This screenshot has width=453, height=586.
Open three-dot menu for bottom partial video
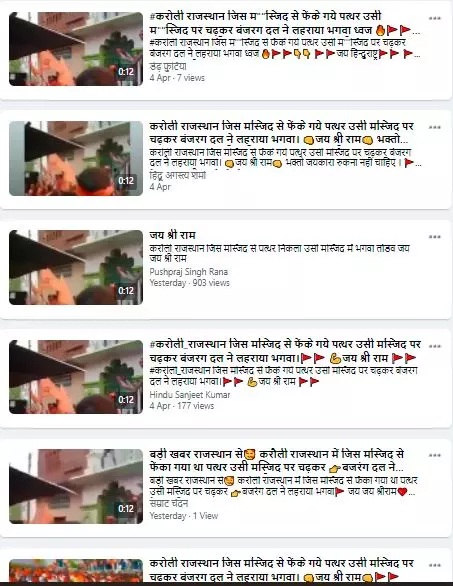434,565
